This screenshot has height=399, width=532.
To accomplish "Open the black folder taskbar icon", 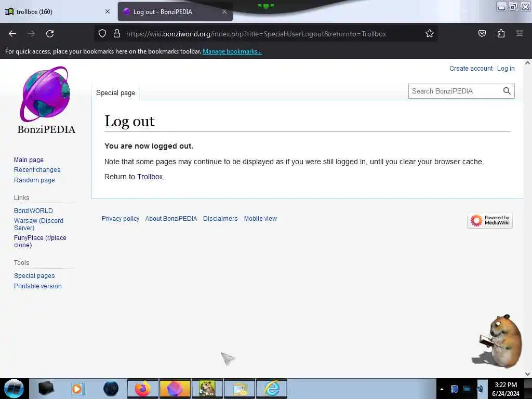I will click(x=46, y=389).
